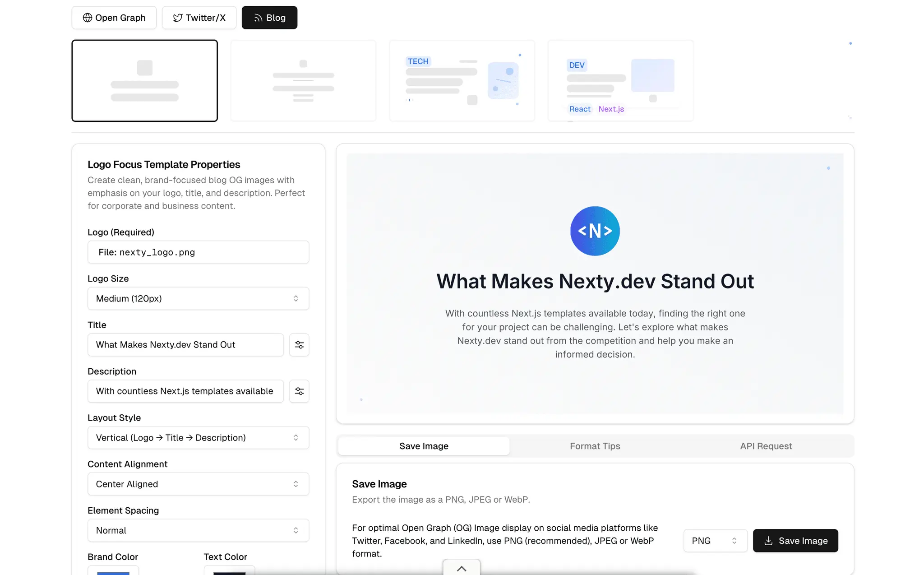Open the Layout Style dropdown
Screen dimensions: 924x575
coord(198,438)
